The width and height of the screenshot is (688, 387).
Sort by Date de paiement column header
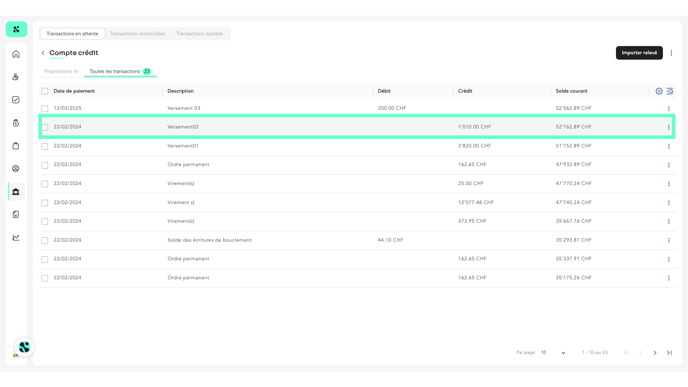[x=74, y=91]
